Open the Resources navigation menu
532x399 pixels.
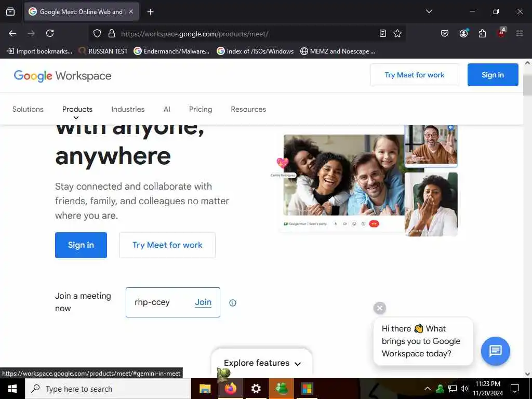click(x=248, y=109)
